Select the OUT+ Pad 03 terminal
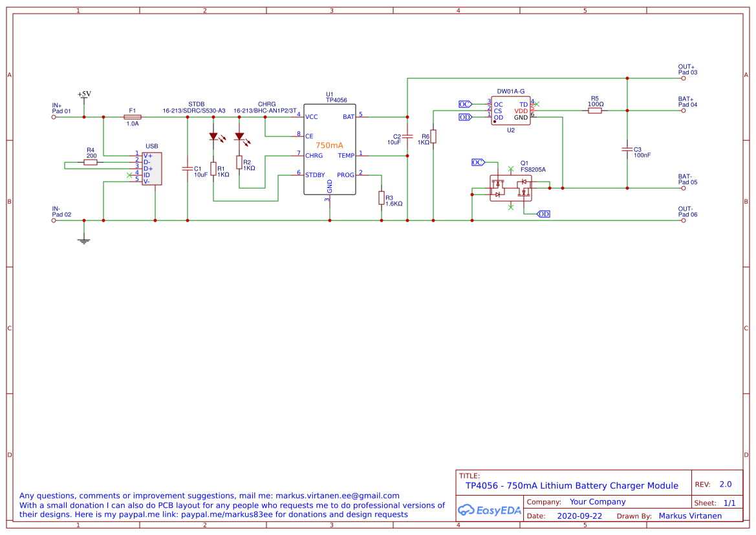 pyautogui.click(x=683, y=78)
